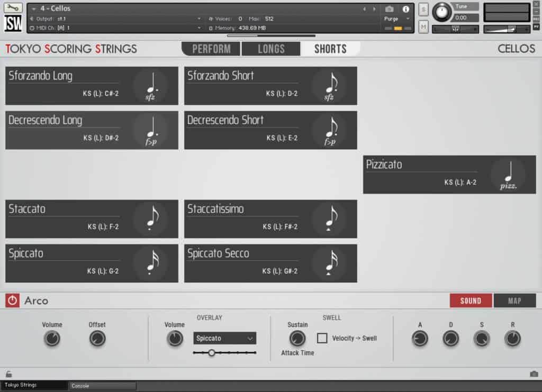Select the Staccato articulation
Image resolution: width=542 pixels, height=392 pixels.
[92, 219]
